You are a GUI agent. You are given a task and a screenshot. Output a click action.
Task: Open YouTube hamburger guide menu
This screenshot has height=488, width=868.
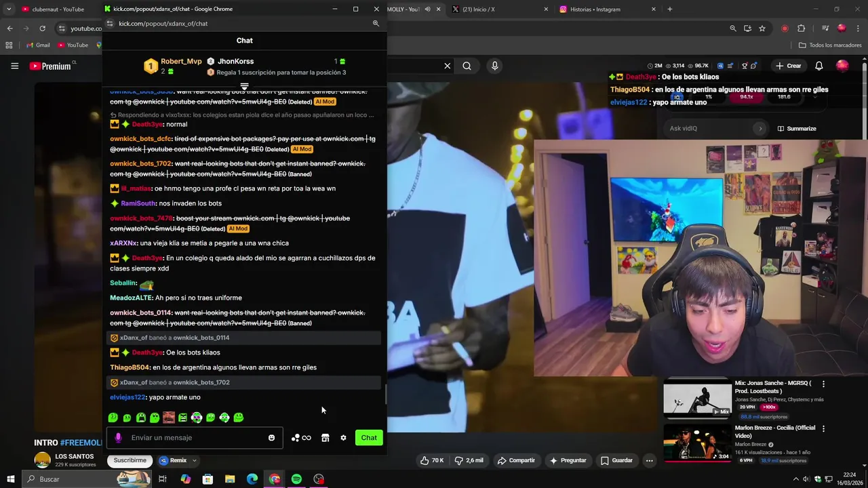pyautogui.click(x=14, y=66)
